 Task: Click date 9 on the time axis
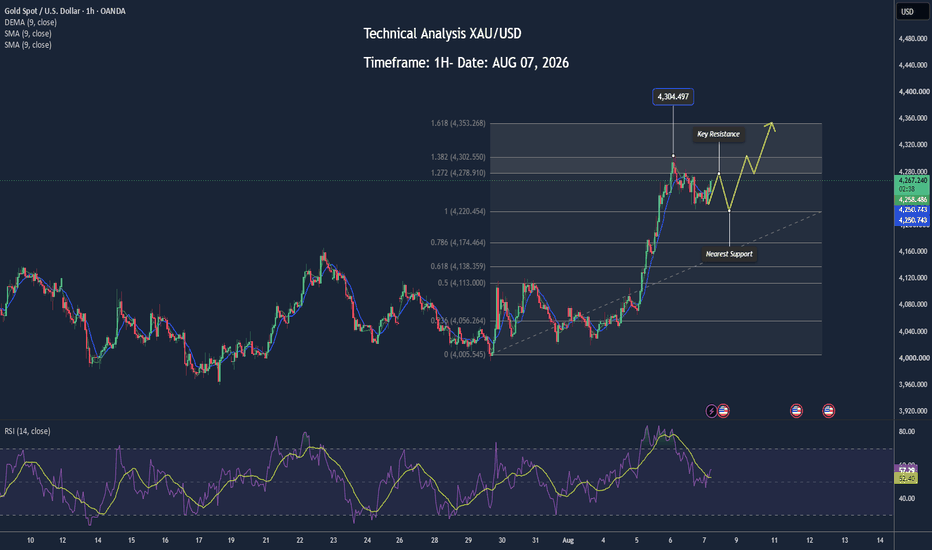736,540
